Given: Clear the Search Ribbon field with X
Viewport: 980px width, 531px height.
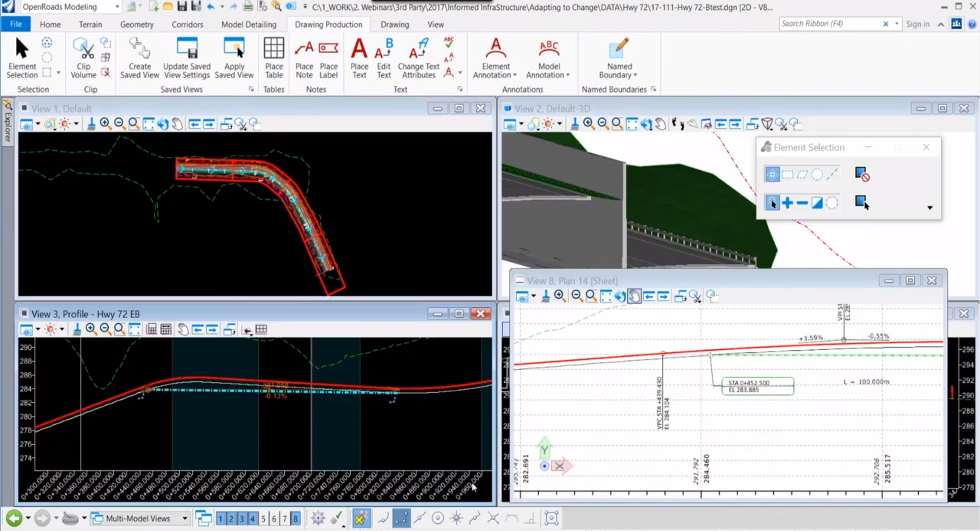Looking at the screenshot, I should coord(886,24).
